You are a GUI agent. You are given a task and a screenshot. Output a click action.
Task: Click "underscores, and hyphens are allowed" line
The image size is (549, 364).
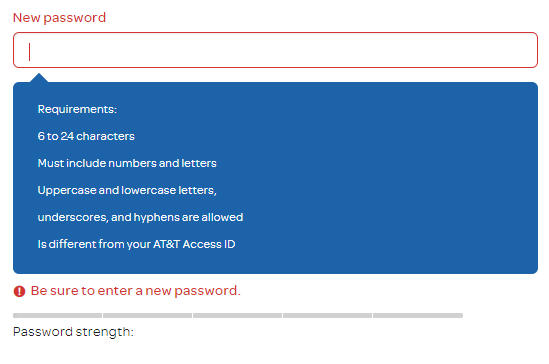point(140,217)
